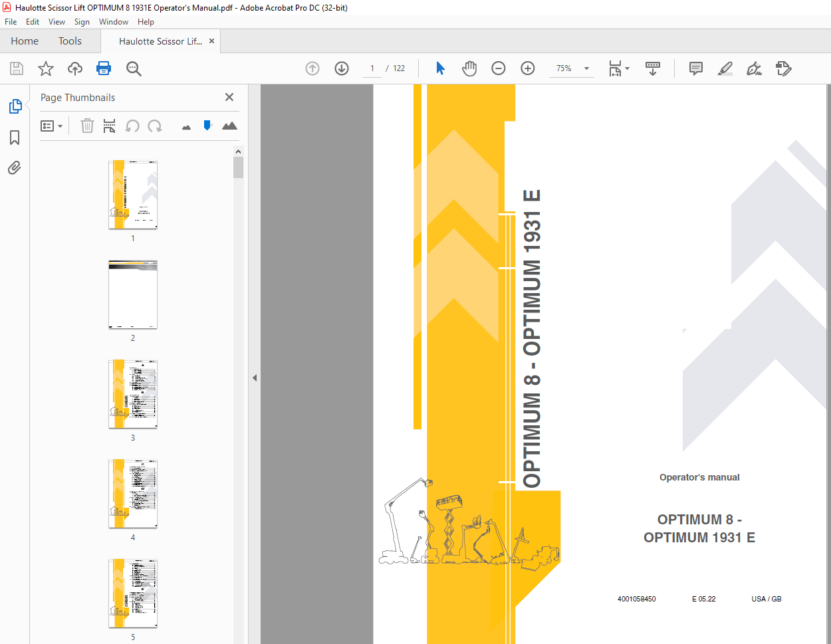Select page 1 thumbnail
The image size is (831, 644).
pos(133,194)
